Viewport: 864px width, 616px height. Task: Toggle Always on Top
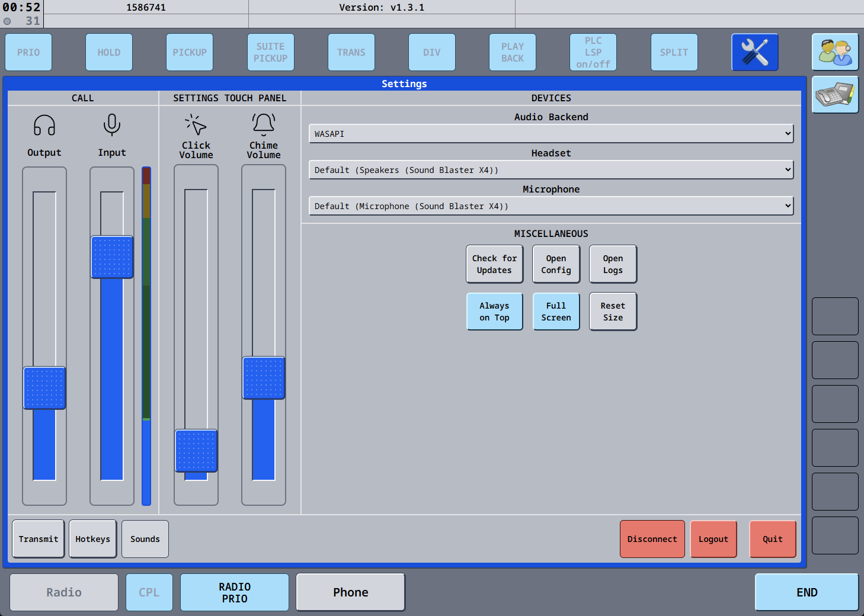coord(494,312)
